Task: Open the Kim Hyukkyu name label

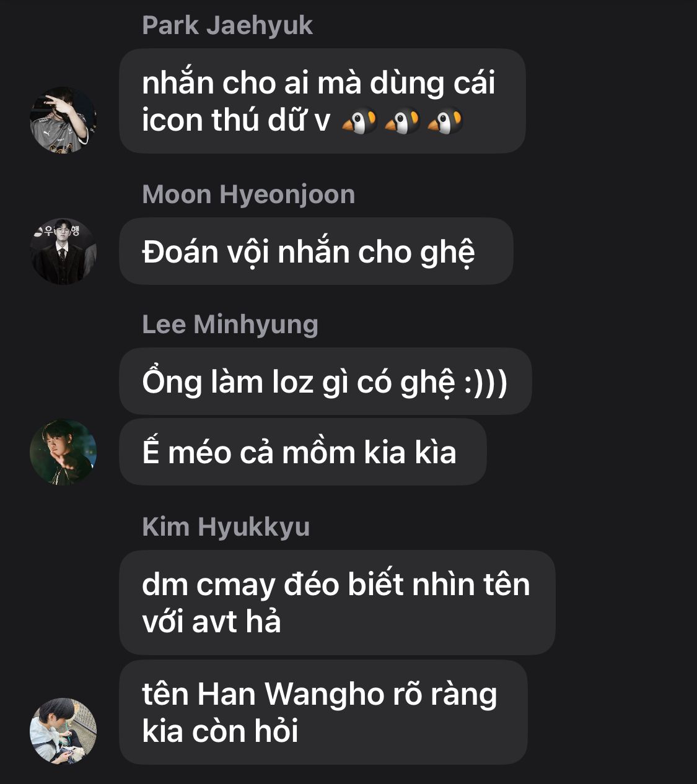Action: click(x=226, y=527)
